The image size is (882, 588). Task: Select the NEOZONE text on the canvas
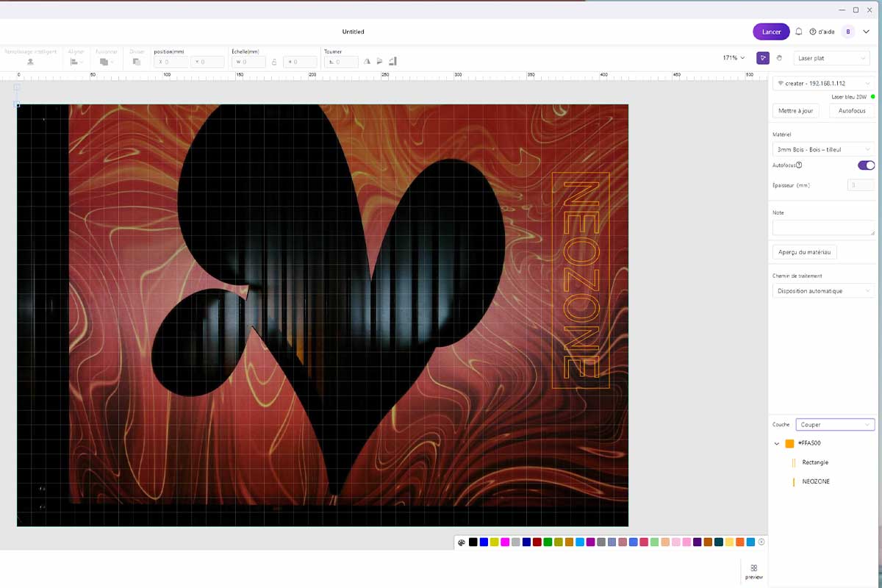click(x=581, y=280)
